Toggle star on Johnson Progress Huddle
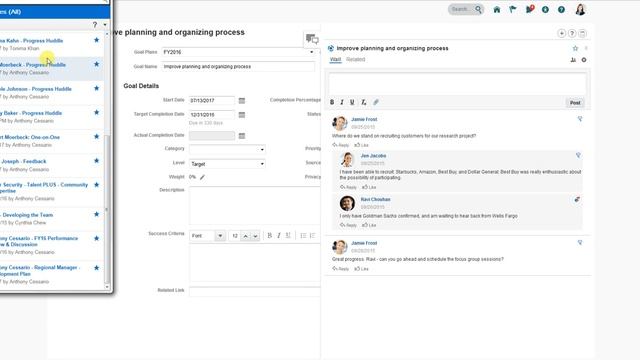The width and height of the screenshot is (640, 360). tap(96, 88)
